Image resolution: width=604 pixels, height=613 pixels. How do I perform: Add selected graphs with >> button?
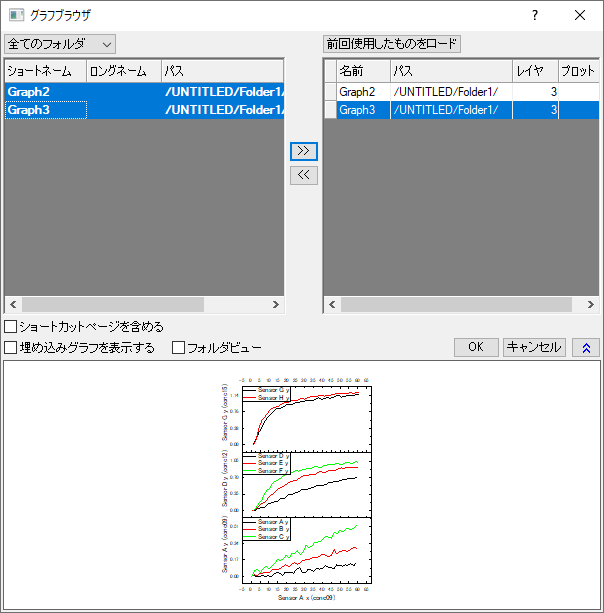pos(304,151)
